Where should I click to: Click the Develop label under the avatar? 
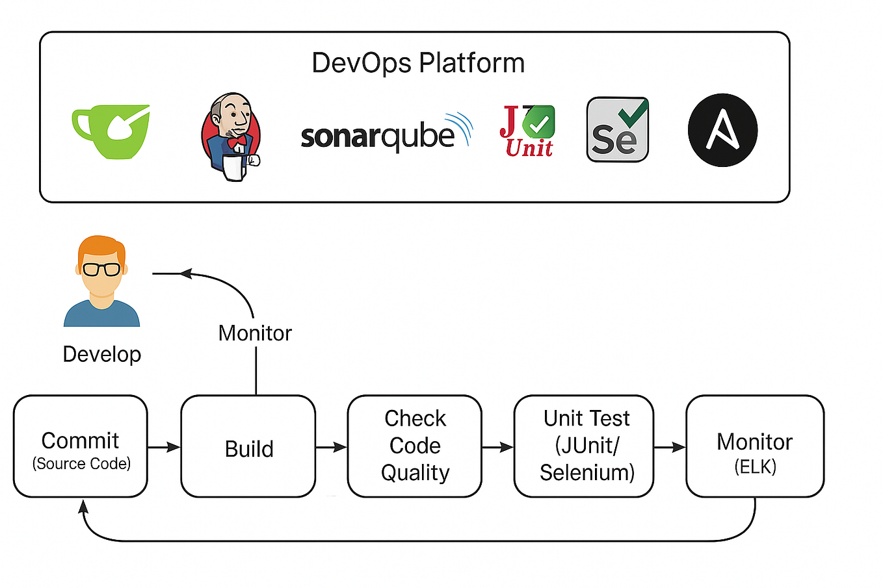(x=101, y=355)
